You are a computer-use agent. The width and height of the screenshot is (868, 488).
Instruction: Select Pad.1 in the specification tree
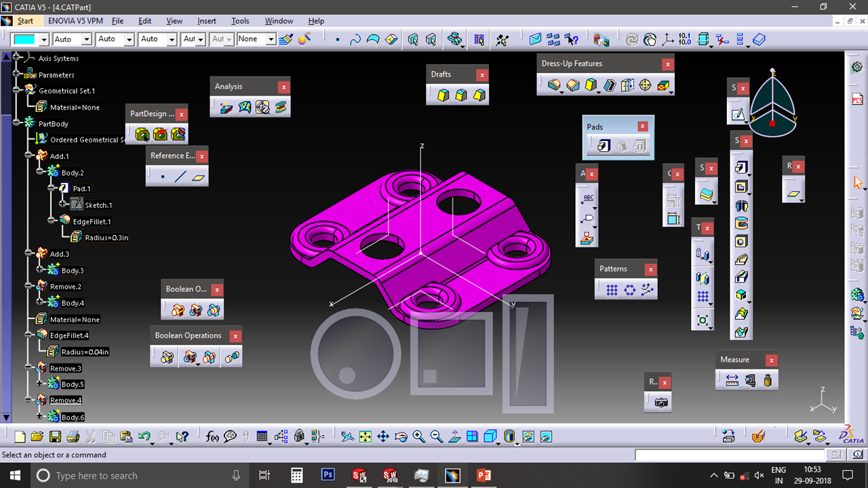tap(81, 188)
